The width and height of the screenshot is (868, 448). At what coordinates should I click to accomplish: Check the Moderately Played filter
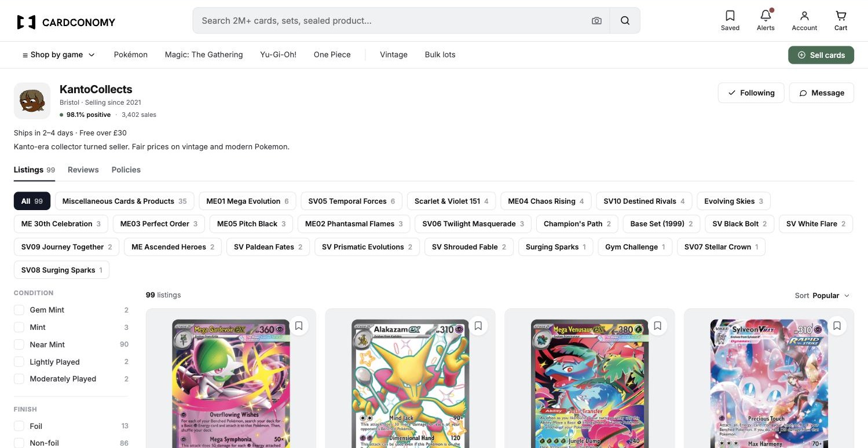[x=19, y=379]
